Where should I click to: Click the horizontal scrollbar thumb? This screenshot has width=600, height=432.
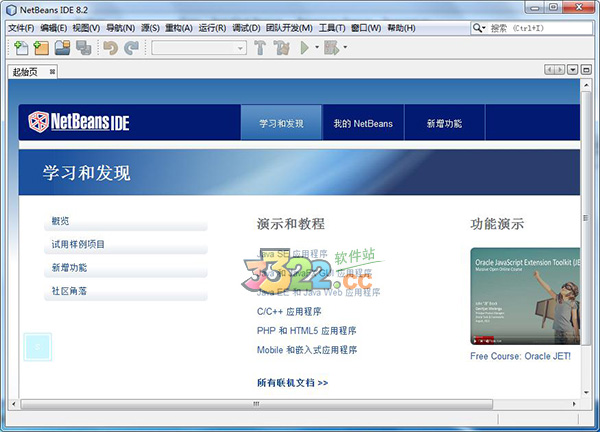click(x=257, y=404)
